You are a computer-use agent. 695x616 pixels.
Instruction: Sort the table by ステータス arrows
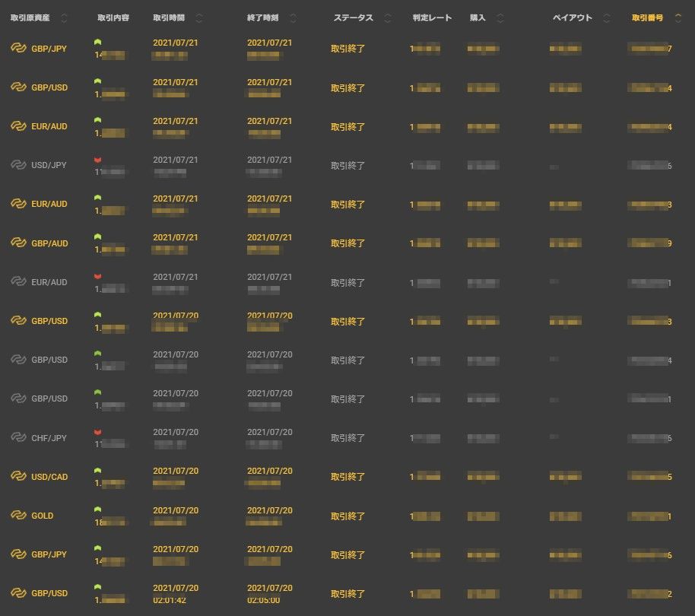[388, 17]
